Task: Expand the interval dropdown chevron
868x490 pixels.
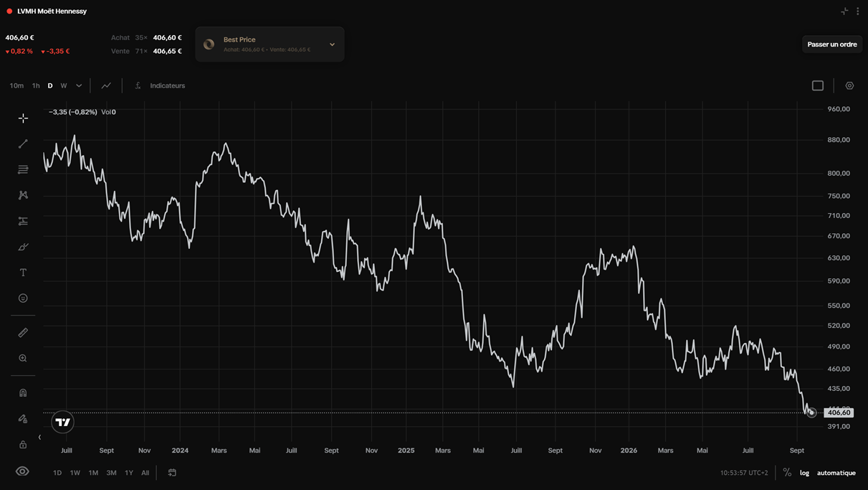Action: [x=79, y=85]
